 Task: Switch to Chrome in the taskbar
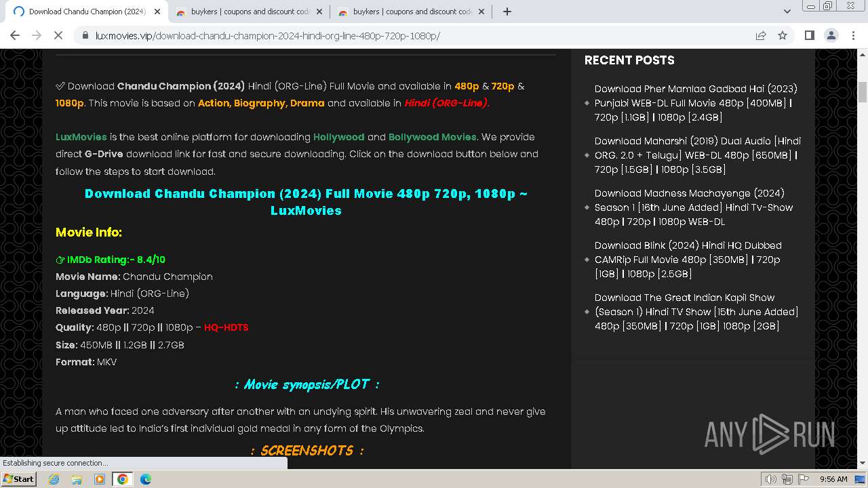point(122,479)
